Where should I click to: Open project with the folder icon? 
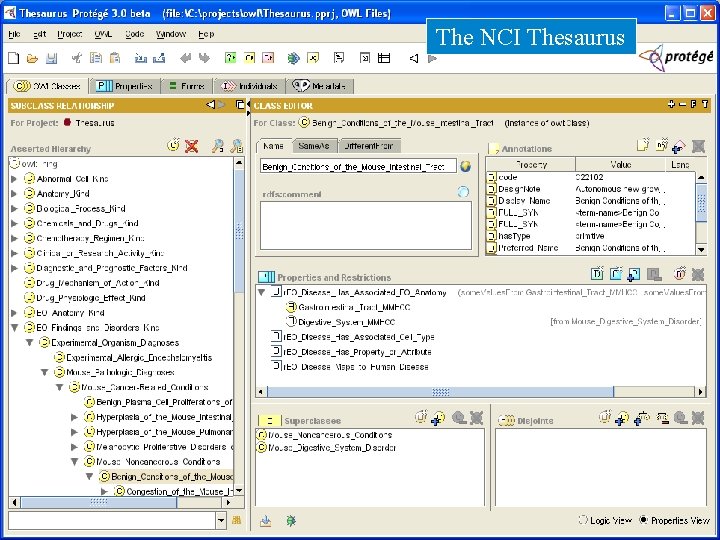pos(32,58)
